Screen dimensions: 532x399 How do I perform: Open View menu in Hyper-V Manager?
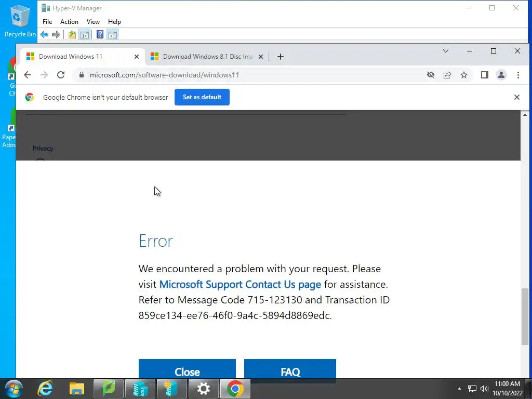click(x=93, y=22)
